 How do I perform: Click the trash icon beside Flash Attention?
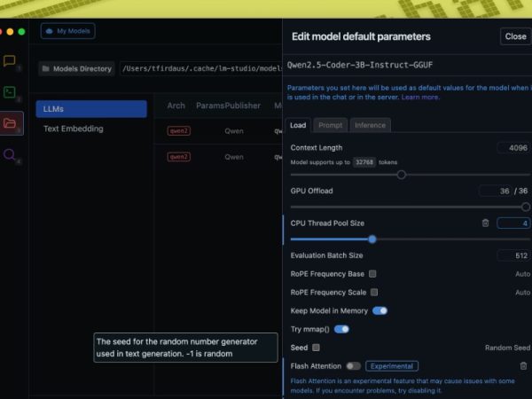click(523, 365)
